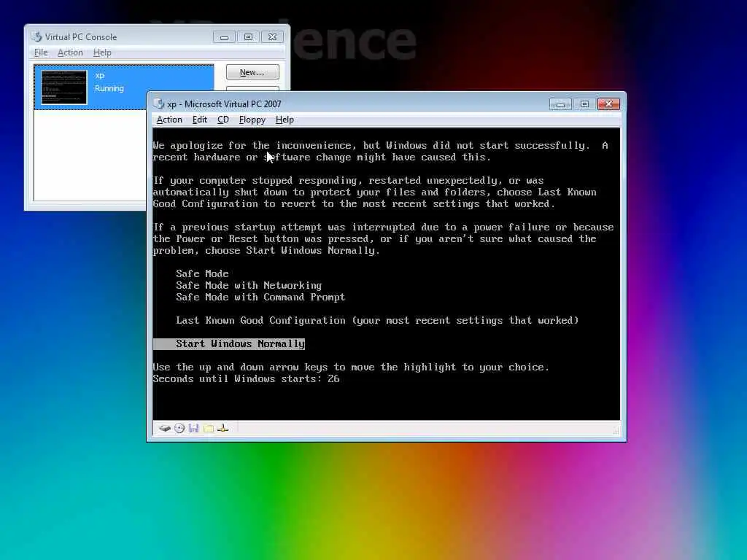Click the 'Running' status text
The width and height of the screenshot is (747, 560).
point(109,88)
